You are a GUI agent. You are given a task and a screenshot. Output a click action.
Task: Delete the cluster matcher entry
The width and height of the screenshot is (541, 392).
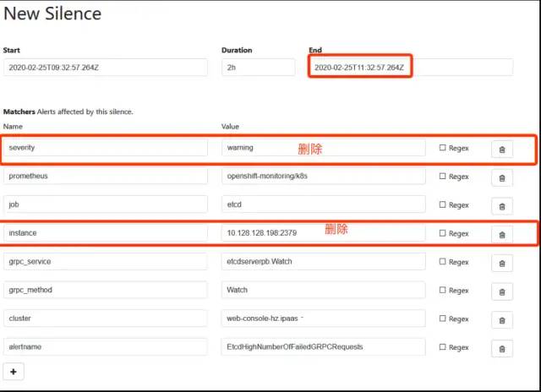(501, 319)
